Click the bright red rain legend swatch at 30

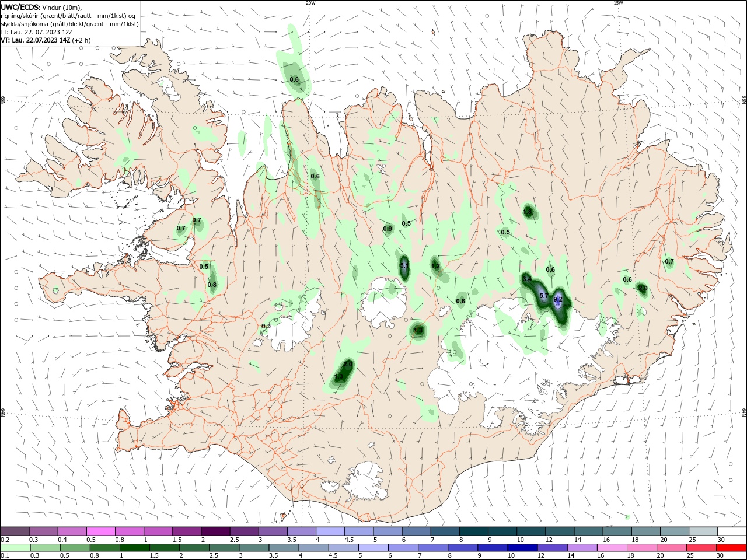point(731,548)
